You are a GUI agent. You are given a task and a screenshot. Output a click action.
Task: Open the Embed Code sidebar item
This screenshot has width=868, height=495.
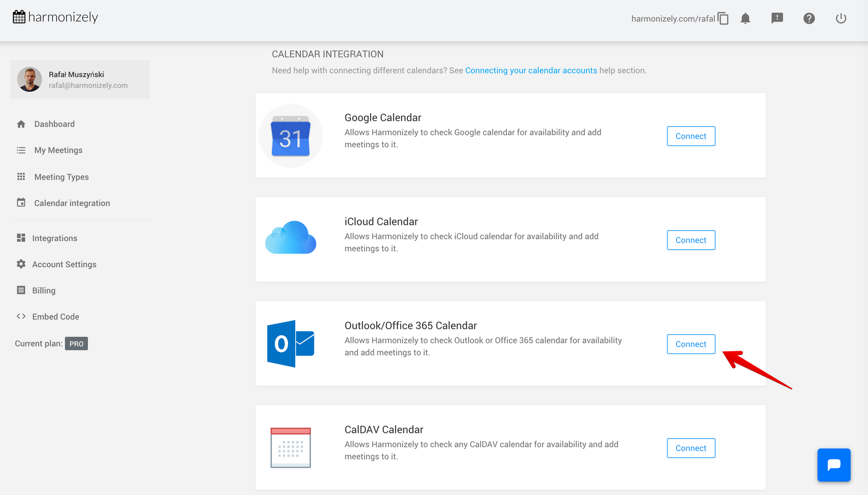pos(56,317)
